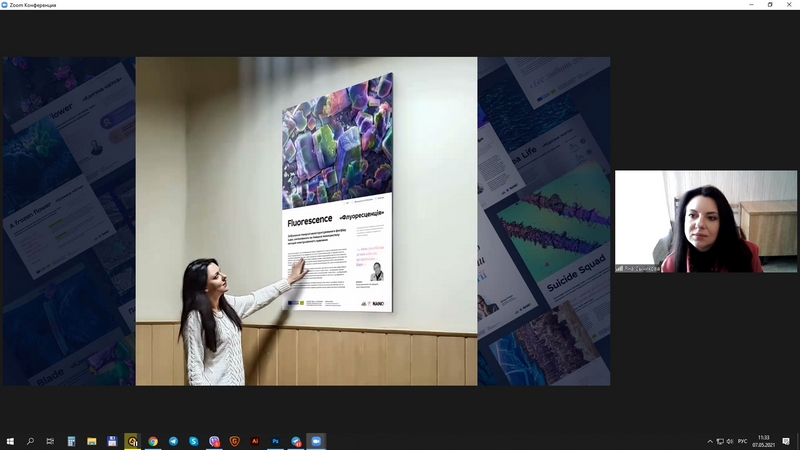Open the orange shield app in taskbar
Viewport: 800px width, 450px height.
click(x=235, y=441)
